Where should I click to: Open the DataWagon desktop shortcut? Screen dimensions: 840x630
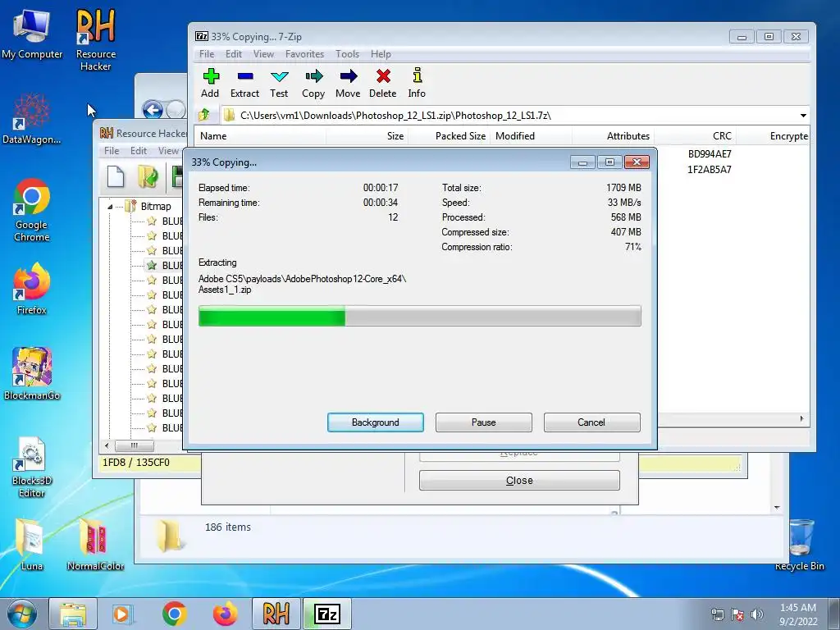coord(32,119)
